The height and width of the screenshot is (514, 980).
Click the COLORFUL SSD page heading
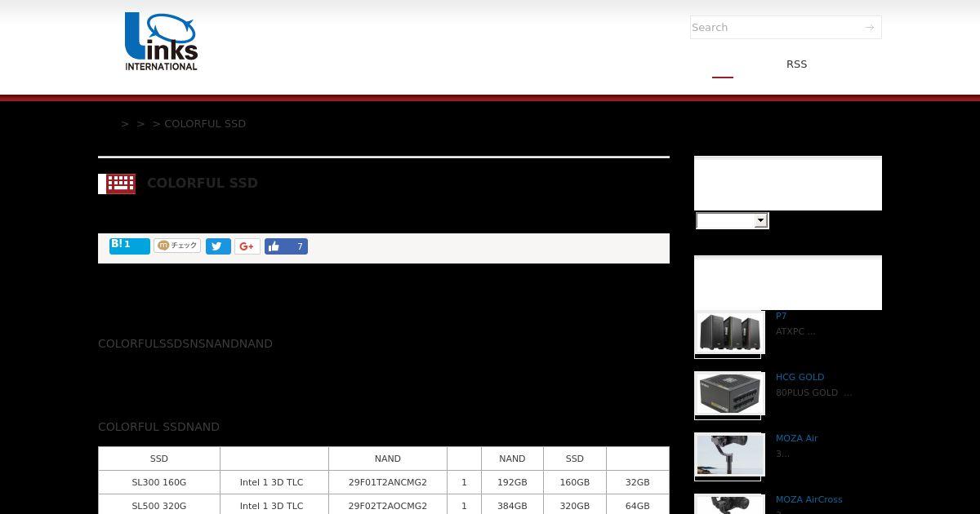[x=203, y=183]
